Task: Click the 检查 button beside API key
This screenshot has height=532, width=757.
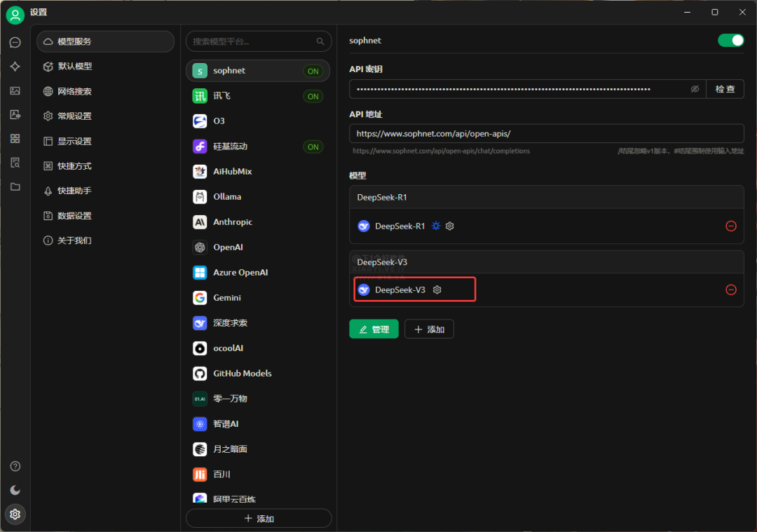Action: pyautogui.click(x=725, y=89)
